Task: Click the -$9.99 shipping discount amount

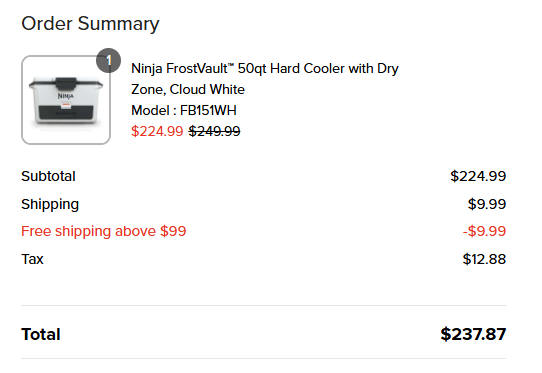Action: click(485, 231)
